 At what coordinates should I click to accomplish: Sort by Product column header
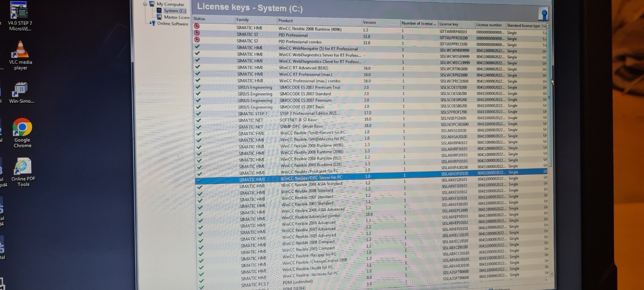pyautogui.click(x=319, y=21)
